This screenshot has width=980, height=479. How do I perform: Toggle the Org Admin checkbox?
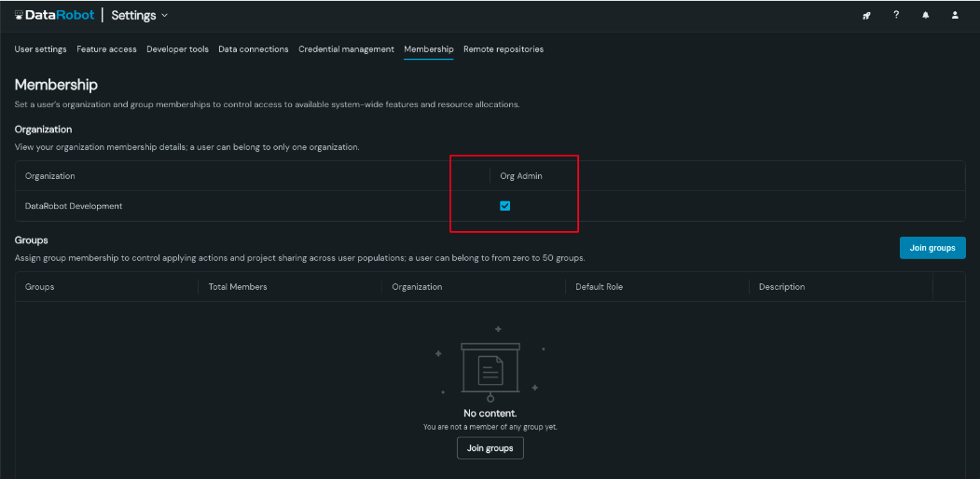(505, 206)
